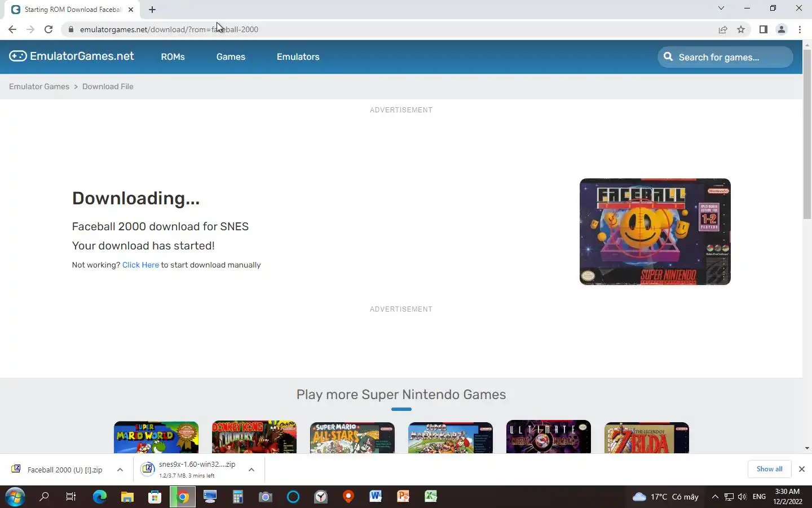Open File Explorer from taskbar
Screen dimensions: 812x508
127,497
